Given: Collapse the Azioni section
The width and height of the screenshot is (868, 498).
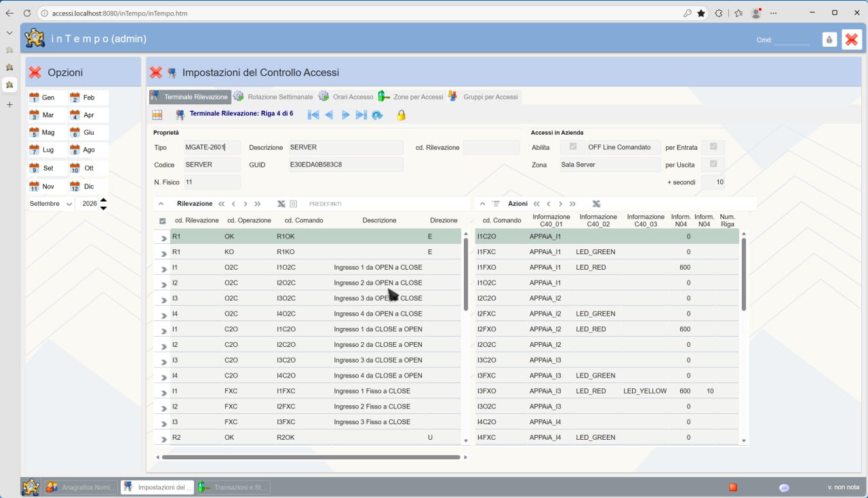Looking at the screenshot, I should [482, 203].
